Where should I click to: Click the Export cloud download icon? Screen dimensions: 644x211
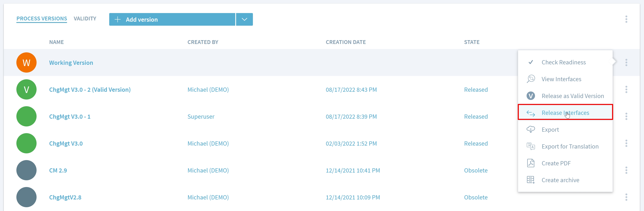(531, 130)
